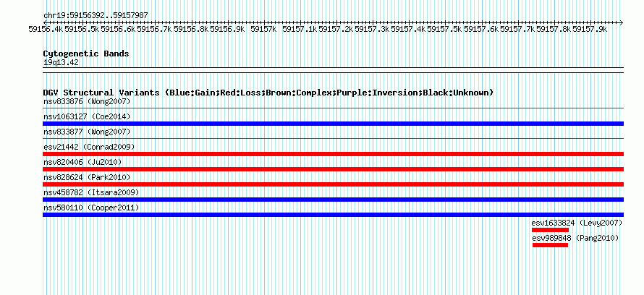Open nsv580110 (Cooper2011) variant label
Screen dimensions: 644x295
pyautogui.click(x=91, y=208)
